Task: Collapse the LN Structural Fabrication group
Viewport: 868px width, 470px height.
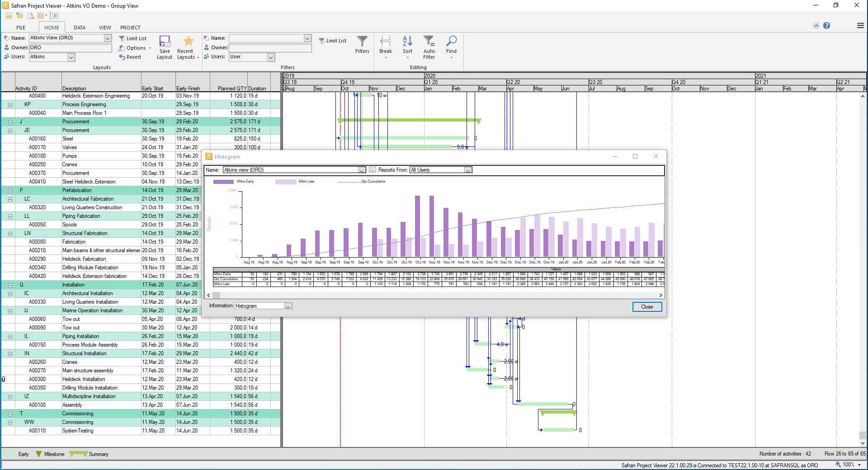Action: (x=10, y=234)
